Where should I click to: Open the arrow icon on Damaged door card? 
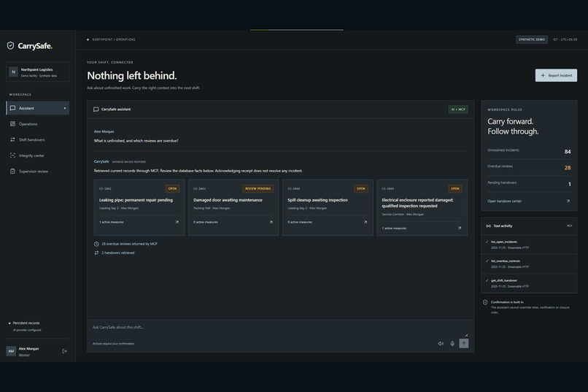click(271, 222)
